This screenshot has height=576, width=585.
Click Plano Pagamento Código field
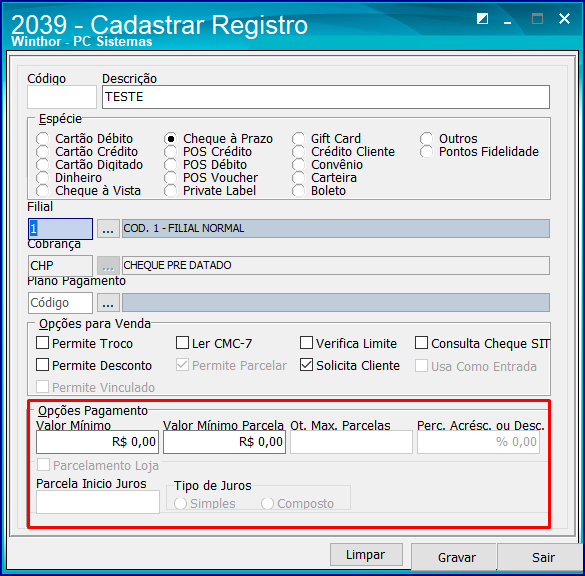pyautogui.click(x=60, y=303)
